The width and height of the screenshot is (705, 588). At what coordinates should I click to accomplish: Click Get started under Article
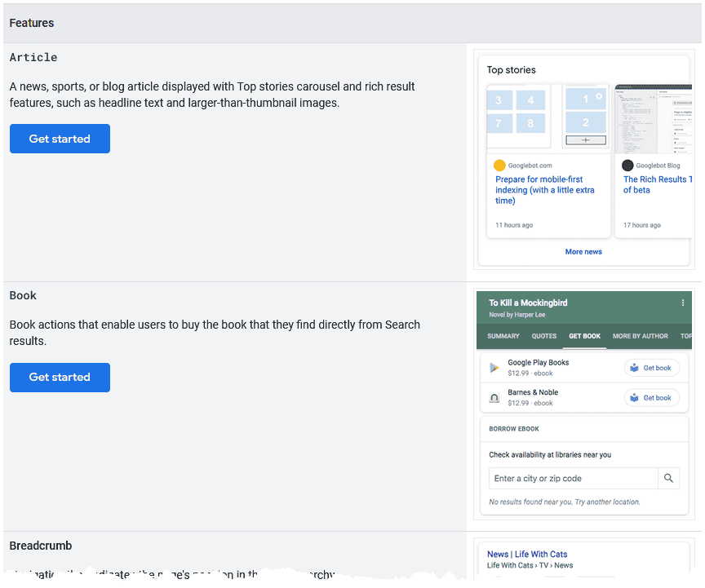[x=60, y=139]
